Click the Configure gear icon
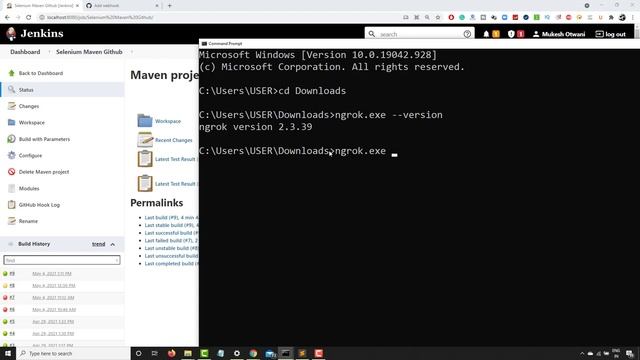 pyautogui.click(x=11, y=156)
